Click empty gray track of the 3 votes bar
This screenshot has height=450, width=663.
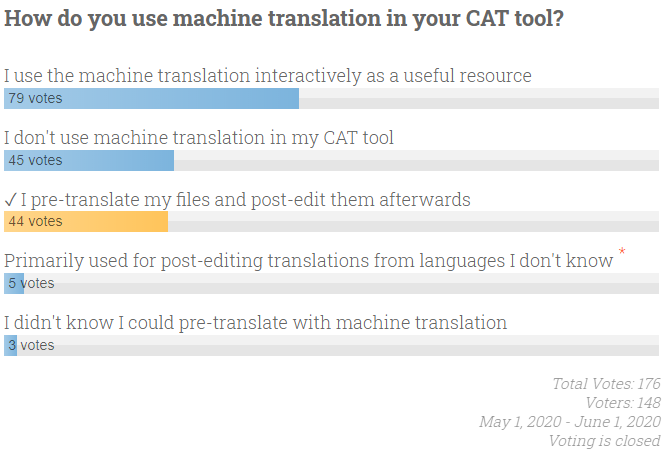(x=338, y=346)
